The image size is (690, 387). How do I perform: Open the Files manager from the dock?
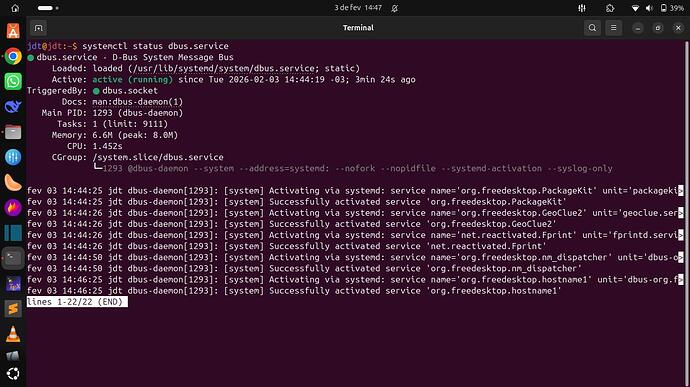[13, 132]
